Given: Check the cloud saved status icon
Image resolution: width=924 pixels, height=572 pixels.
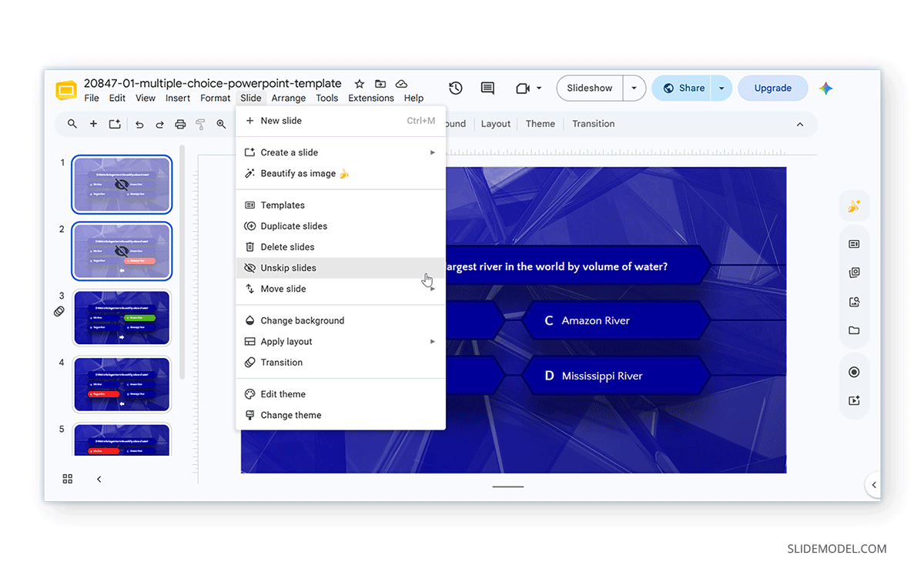Looking at the screenshot, I should 401,84.
